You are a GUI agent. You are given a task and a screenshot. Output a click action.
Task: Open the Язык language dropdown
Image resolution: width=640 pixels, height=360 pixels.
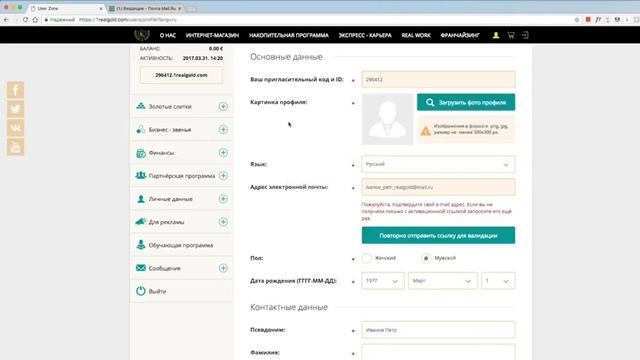tap(438, 164)
